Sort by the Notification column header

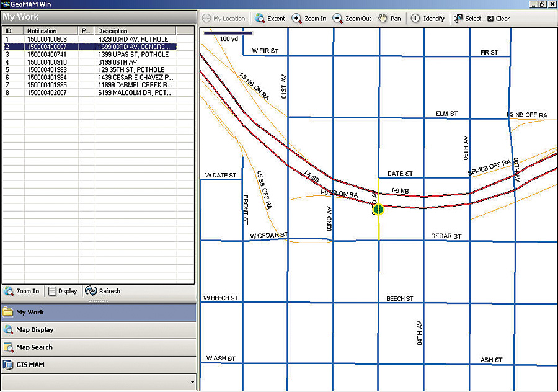pos(51,30)
